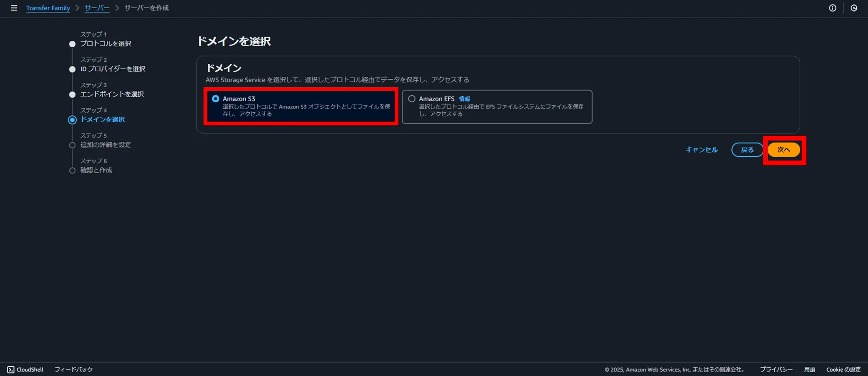Screen dimensions: 868x376
Task: Open フィードバック in the footer
Action: (74, 369)
